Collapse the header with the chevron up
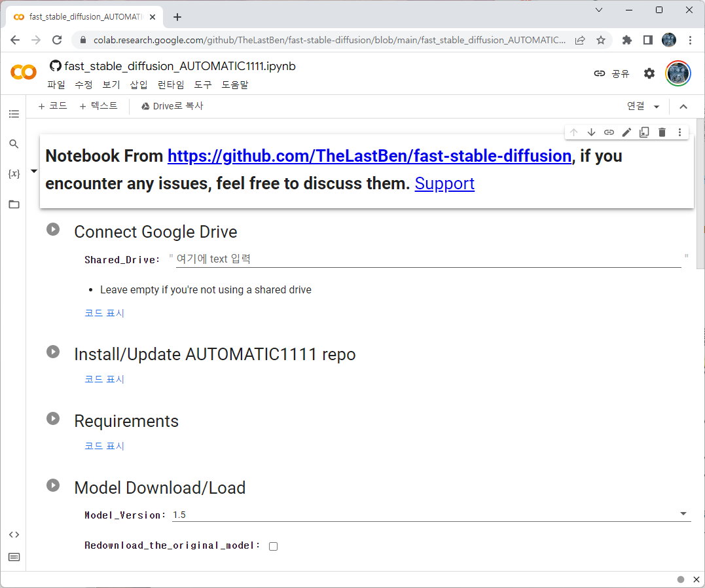The image size is (705, 588). point(683,107)
